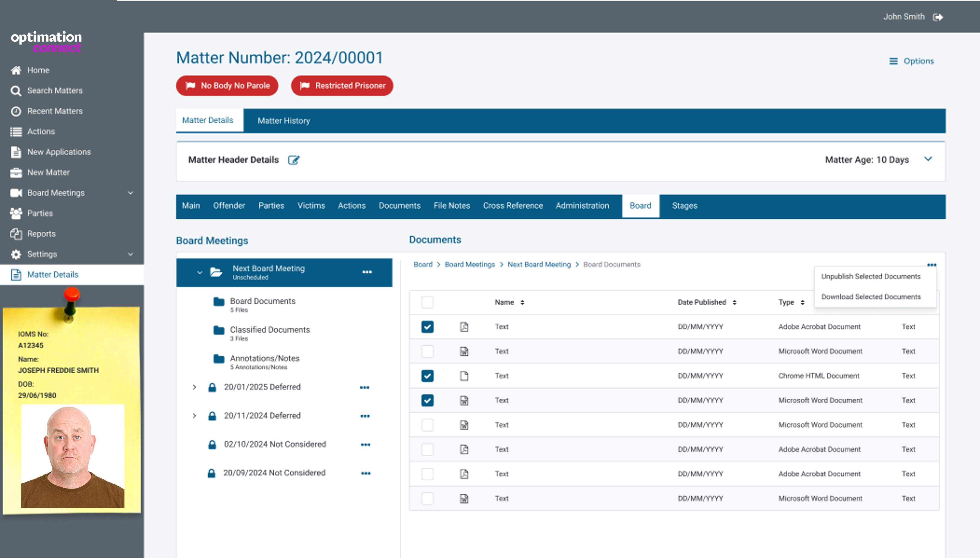
Task: Check the second row Microsoft Word Document checkbox
Action: [x=427, y=352]
